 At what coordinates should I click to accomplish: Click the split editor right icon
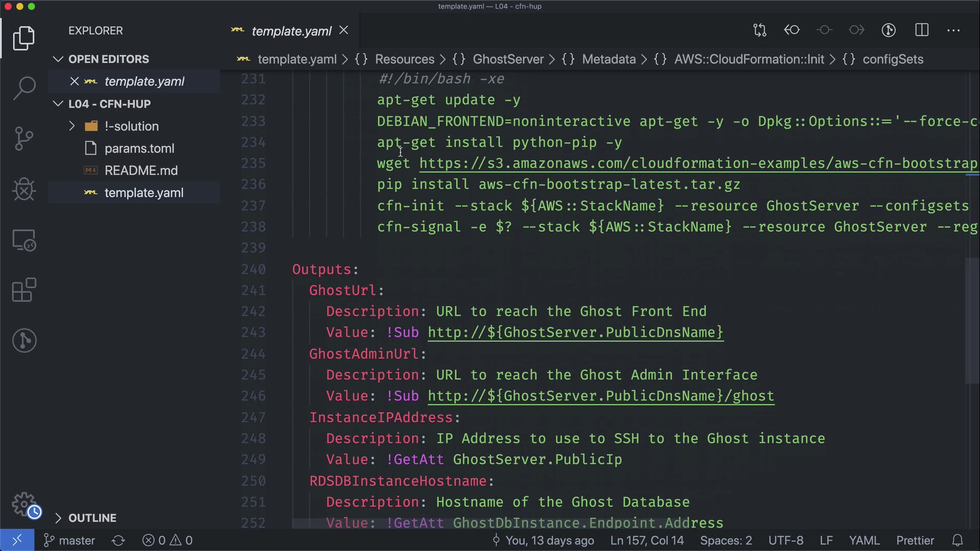coord(921,30)
